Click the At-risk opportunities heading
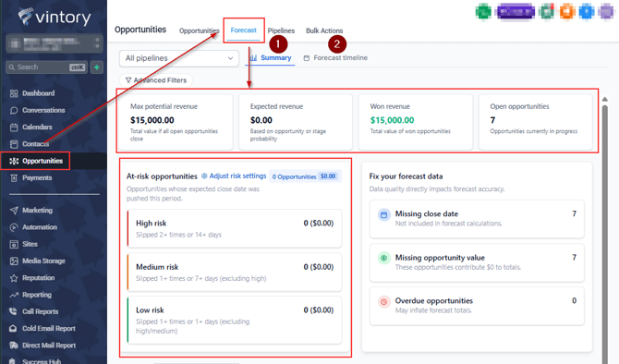This screenshot has width=619, height=364. point(162,176)
